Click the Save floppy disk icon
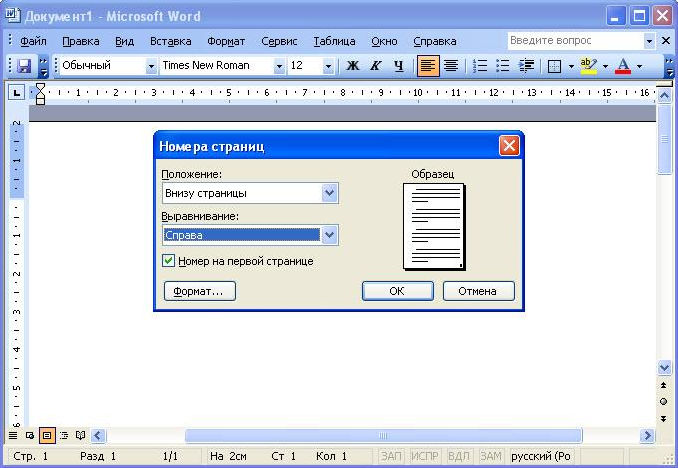The image size is (678, 468). coord(24,66)
